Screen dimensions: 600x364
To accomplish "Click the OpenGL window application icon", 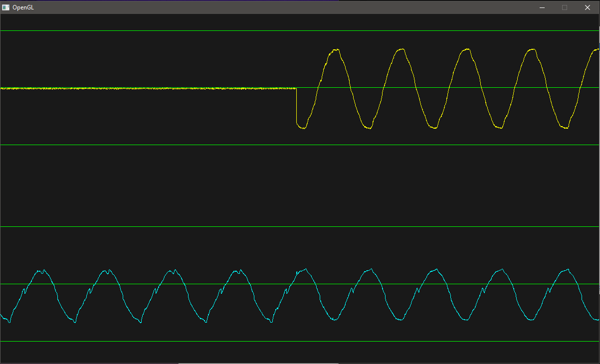I will click(6, 7).
